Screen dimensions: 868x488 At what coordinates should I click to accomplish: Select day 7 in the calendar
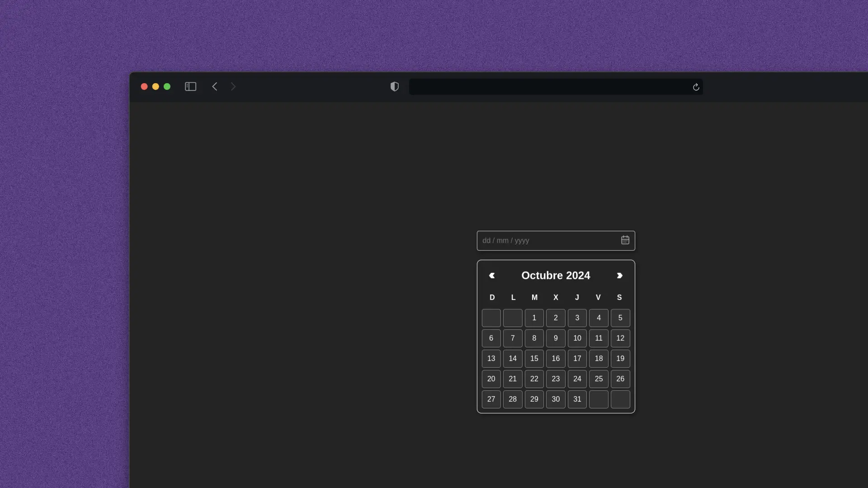(513, 338)
